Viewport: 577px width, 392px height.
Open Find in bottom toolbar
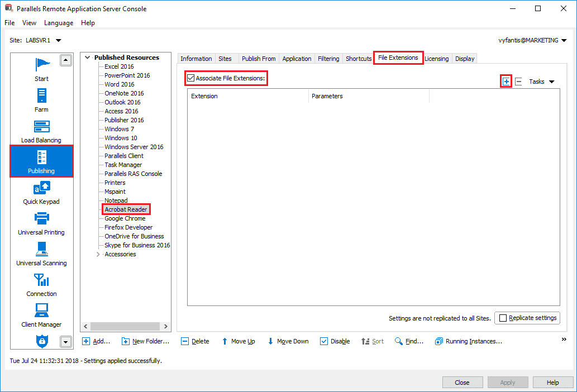click(x=409, y=341)
